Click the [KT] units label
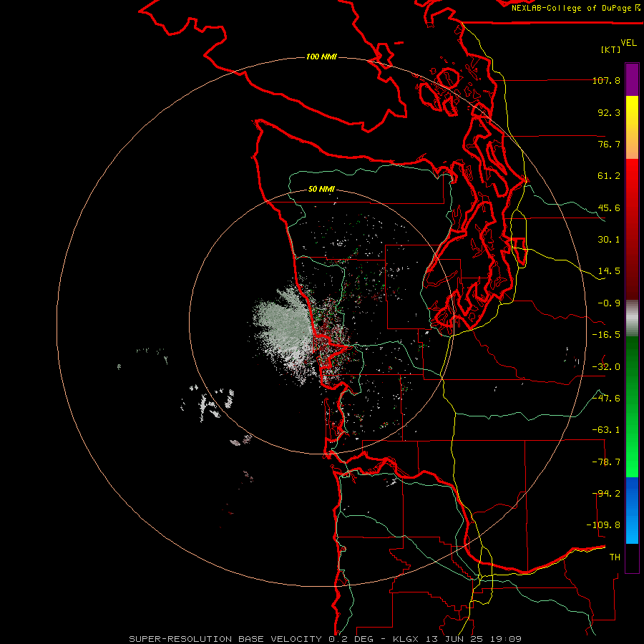 tap(611, 49)
